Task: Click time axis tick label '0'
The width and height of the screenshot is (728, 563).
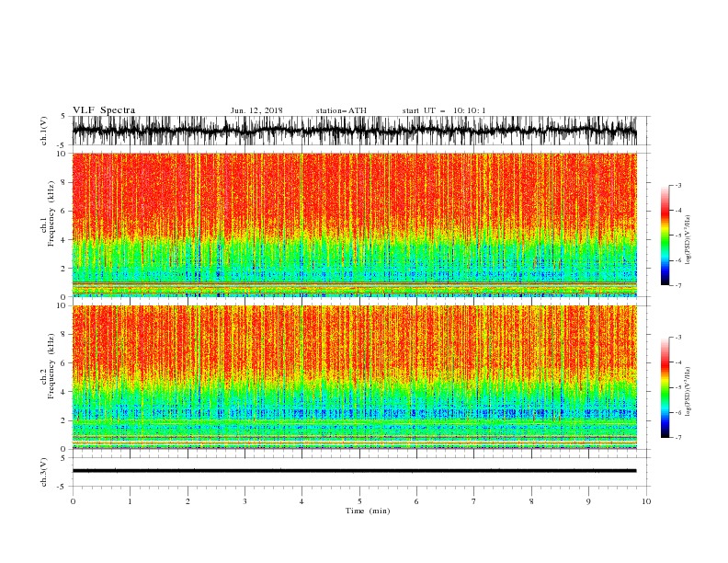Action: (73, 501)
